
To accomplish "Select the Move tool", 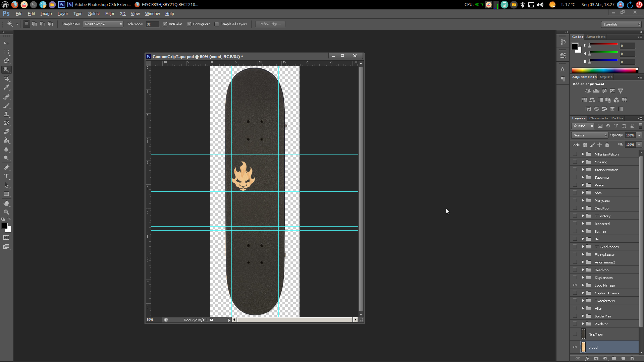I will click(6, 44).
